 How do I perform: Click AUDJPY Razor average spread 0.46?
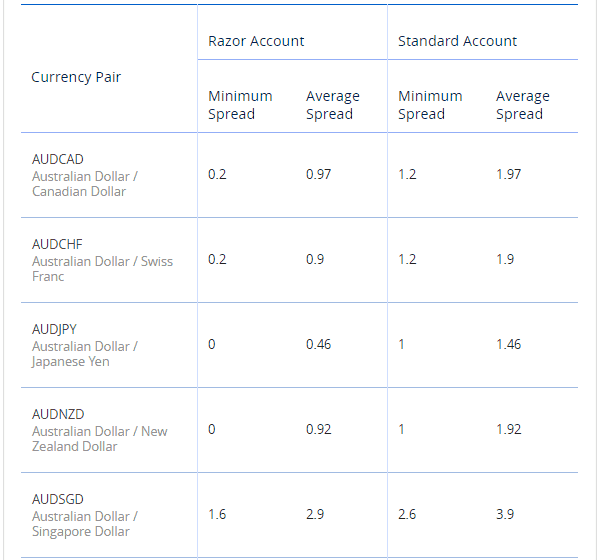pyautogui.click(x=318, y=345)
